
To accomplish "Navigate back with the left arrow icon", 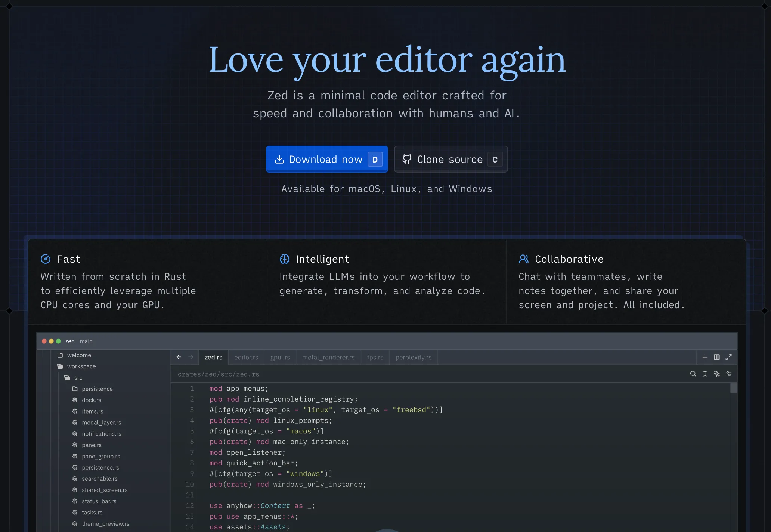I will (x=179, y=357).
